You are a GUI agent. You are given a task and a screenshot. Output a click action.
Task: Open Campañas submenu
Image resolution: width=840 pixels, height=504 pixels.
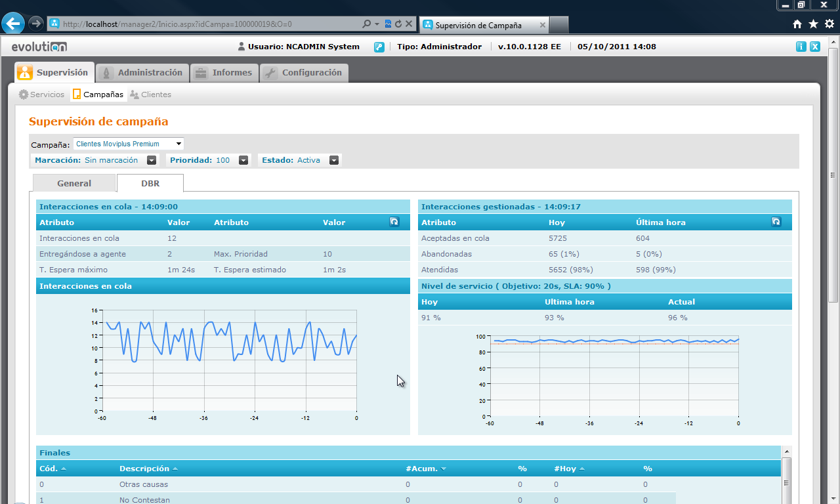[98, 94]
